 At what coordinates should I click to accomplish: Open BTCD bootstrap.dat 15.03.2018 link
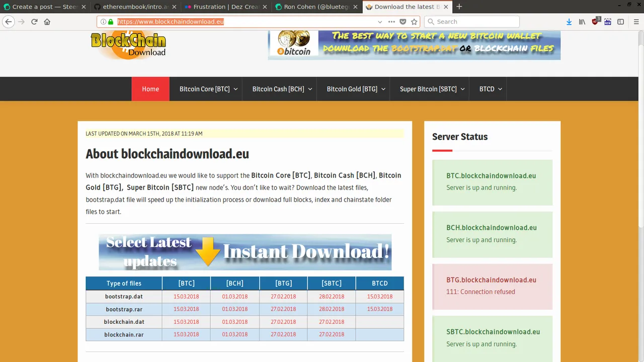tap(380, 297)
